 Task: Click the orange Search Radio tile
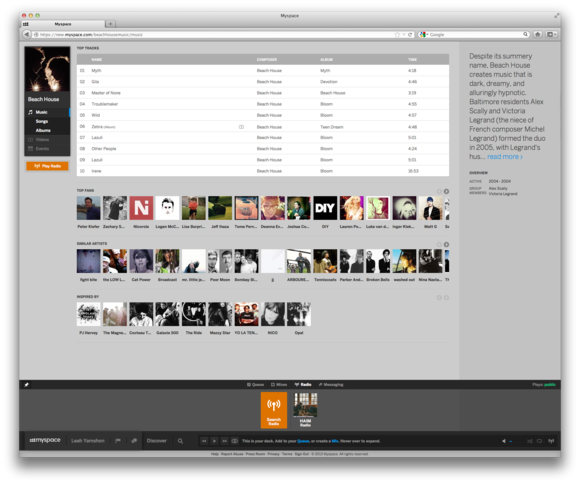coord(274,410)
